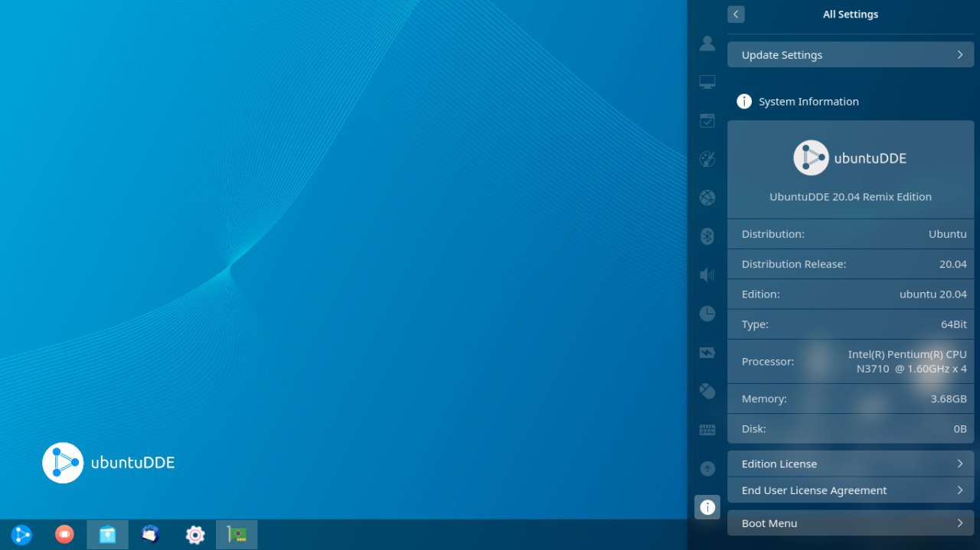
Task: Launch Thunderbird mail from the dock
Action: pos(151,535)
